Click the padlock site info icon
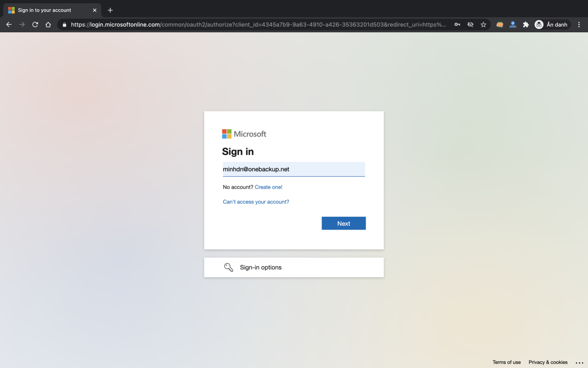 65,25
